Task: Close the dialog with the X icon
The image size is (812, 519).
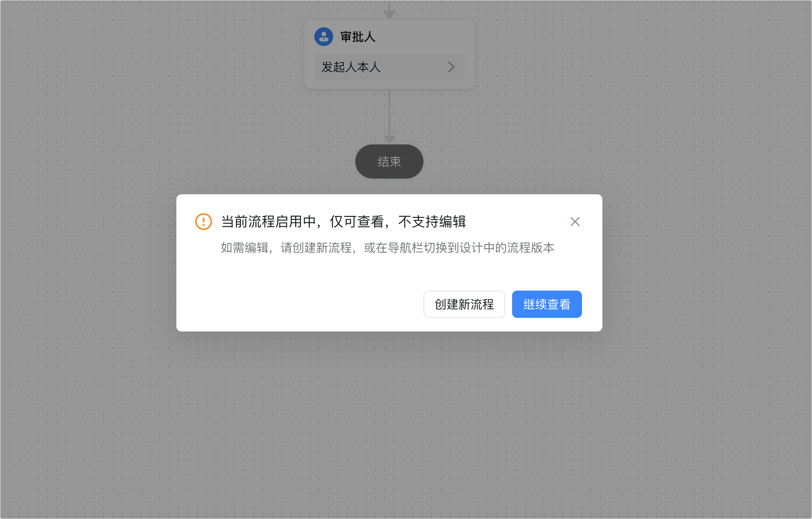Action: pyautogui.click(x=575, y=222)
